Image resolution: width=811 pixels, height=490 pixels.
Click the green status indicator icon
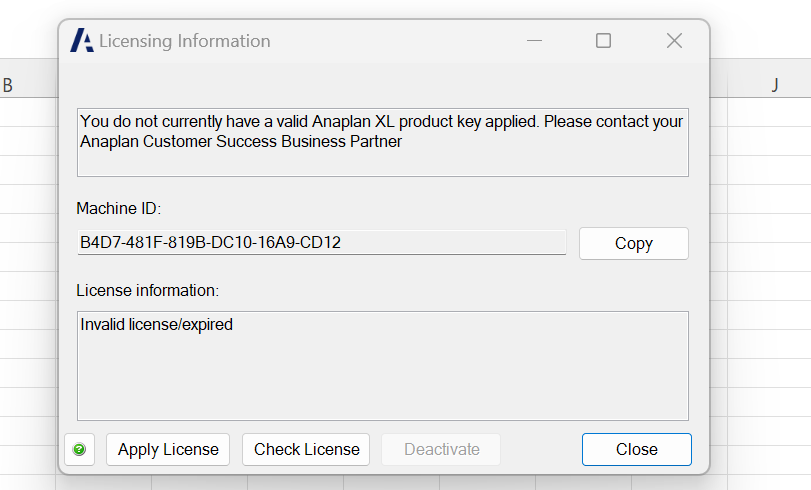click(79, 450)
